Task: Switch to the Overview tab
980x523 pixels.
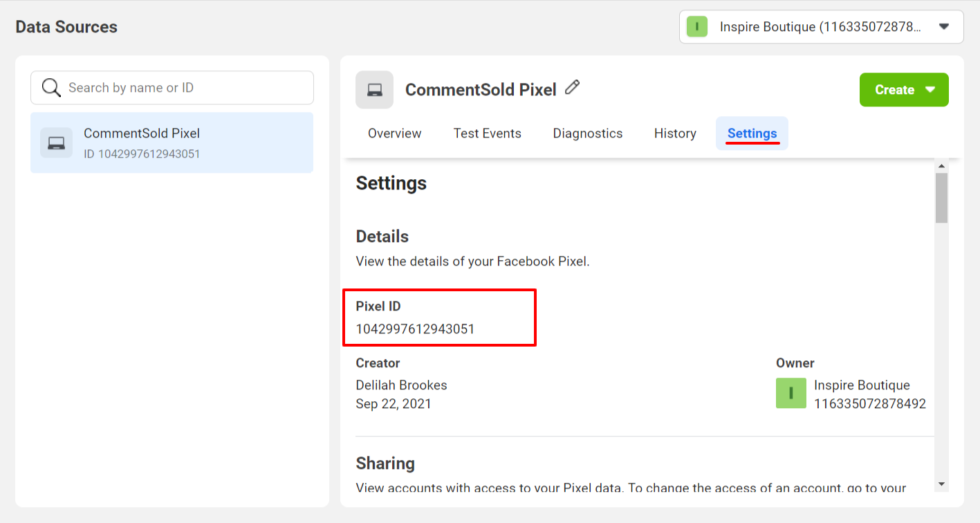Action: click(x=394, y=134)
